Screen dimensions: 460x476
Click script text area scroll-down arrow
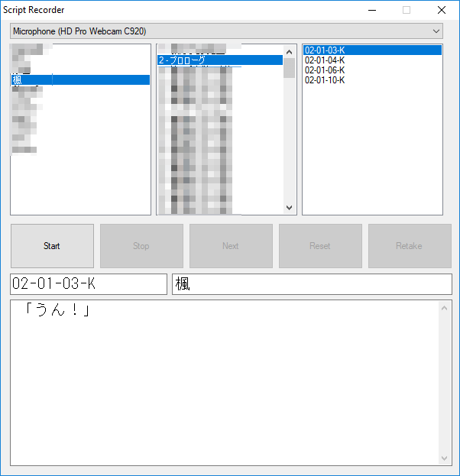[445, 458]
